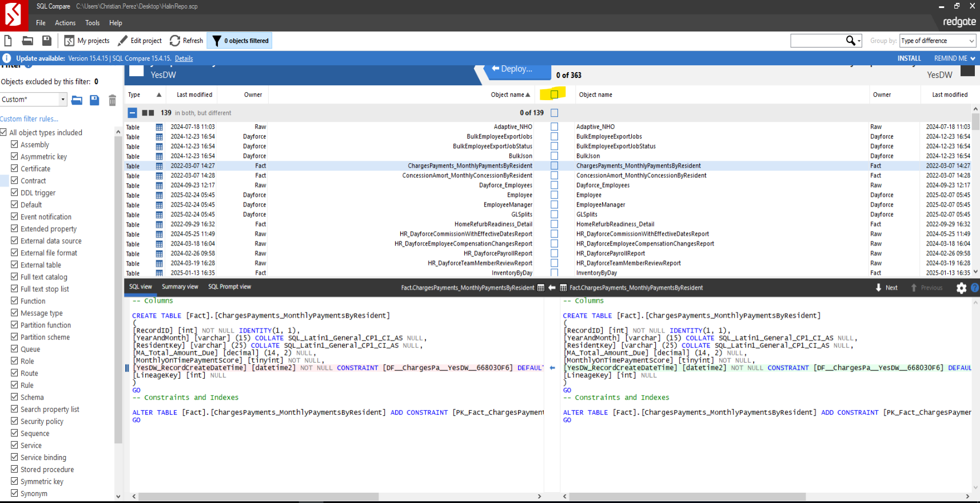
Task: Collapse the 139 in both but different group
Action: (132, 113)
